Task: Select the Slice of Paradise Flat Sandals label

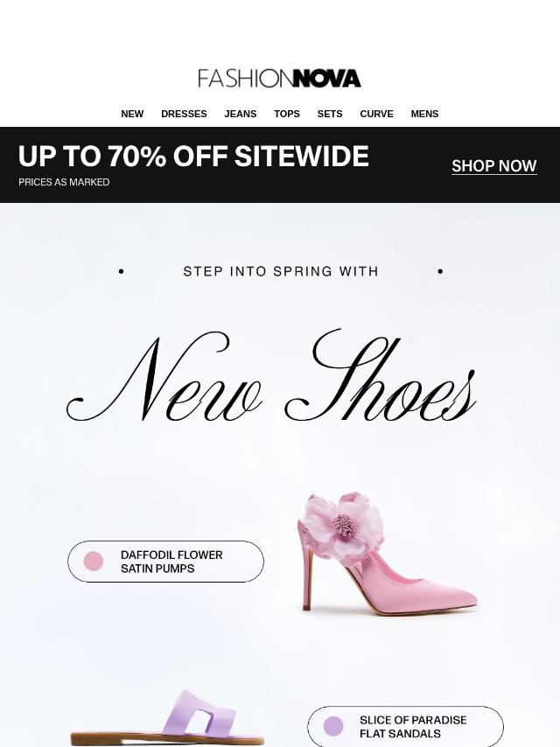Action: point(412,727)
